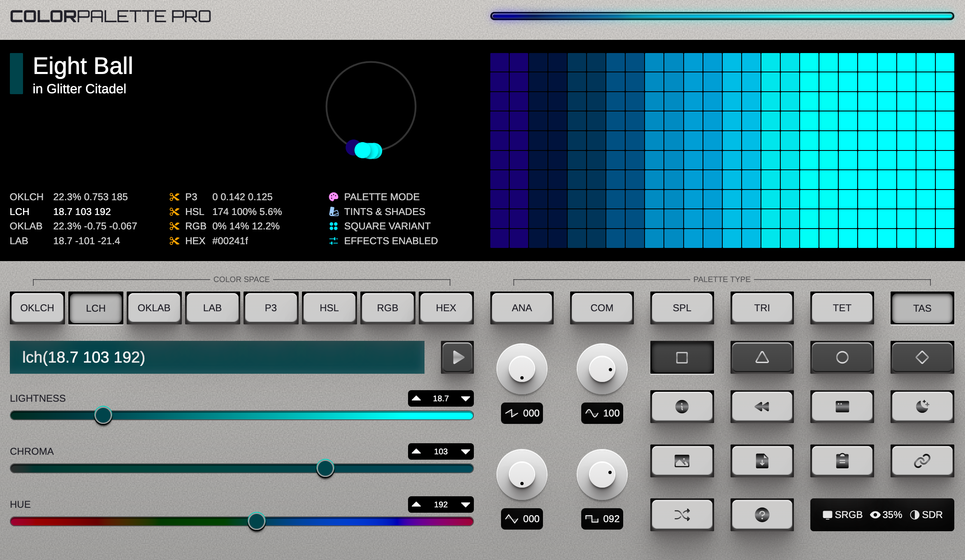Open the info panel

pos(682,407)
